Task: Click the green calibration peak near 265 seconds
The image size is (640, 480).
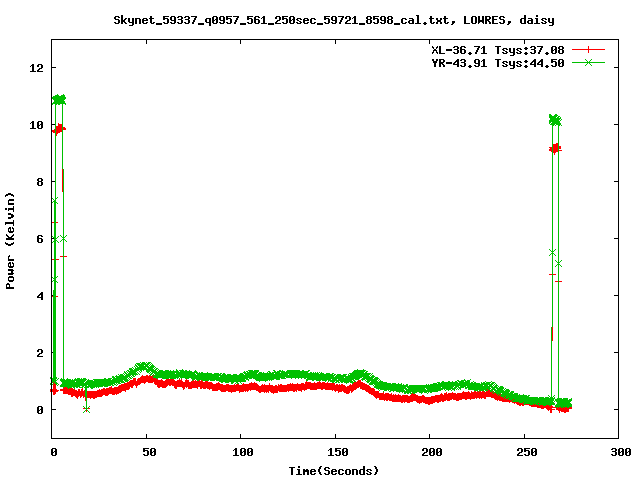Action: [x=555, y=120]
